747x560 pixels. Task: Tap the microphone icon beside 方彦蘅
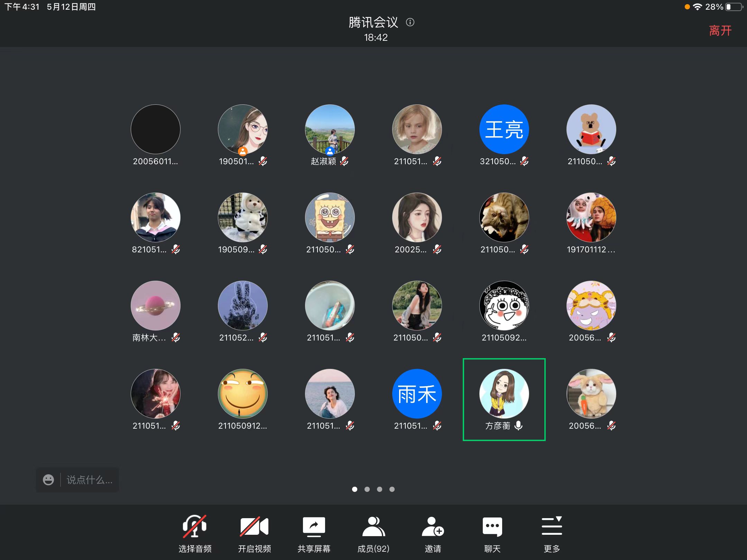(x=518, y=426)
